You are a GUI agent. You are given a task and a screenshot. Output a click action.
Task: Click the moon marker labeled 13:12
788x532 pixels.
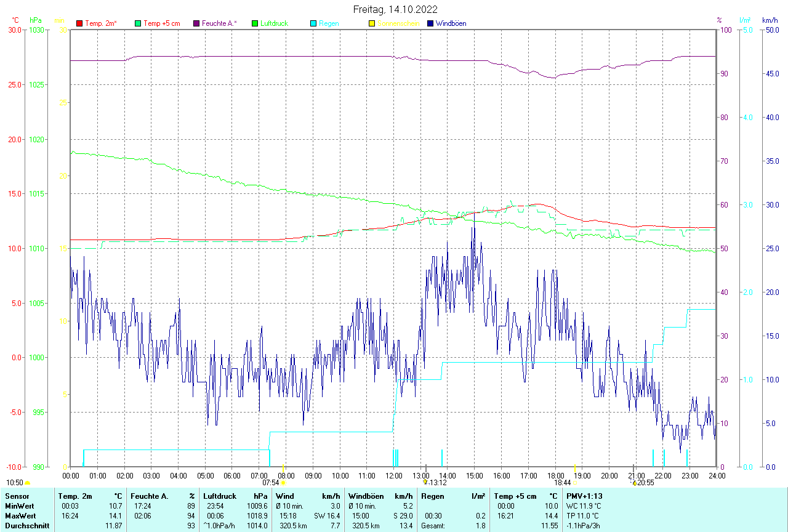pyautogui.click(x=425, y=483)
